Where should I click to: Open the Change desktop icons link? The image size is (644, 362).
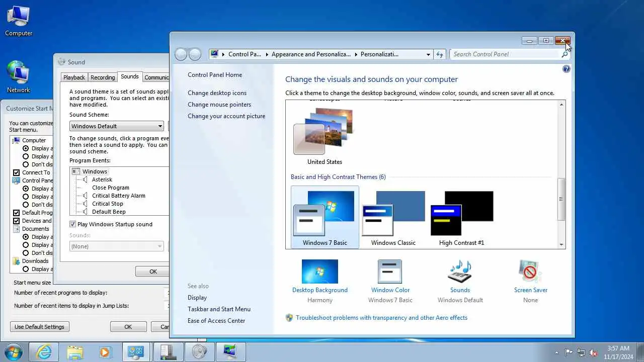coord(217,93)
